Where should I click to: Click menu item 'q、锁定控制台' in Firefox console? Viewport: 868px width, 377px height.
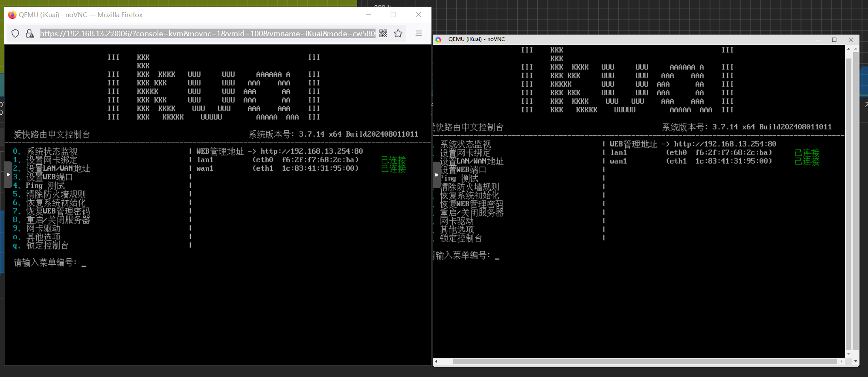(41, 245)
